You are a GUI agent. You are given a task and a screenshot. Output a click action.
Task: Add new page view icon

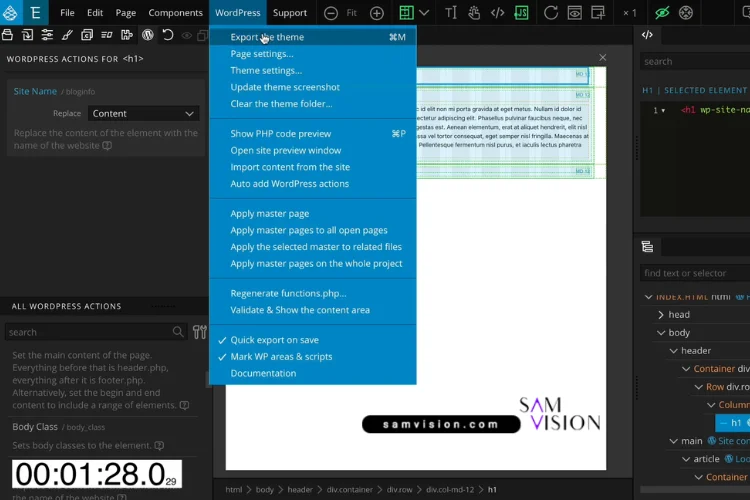click(598, 13)
